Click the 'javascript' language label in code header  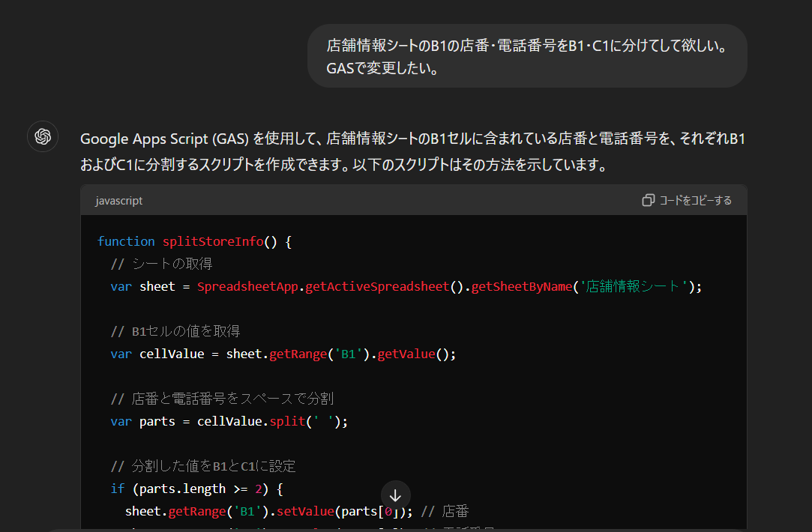coord(118,201)
